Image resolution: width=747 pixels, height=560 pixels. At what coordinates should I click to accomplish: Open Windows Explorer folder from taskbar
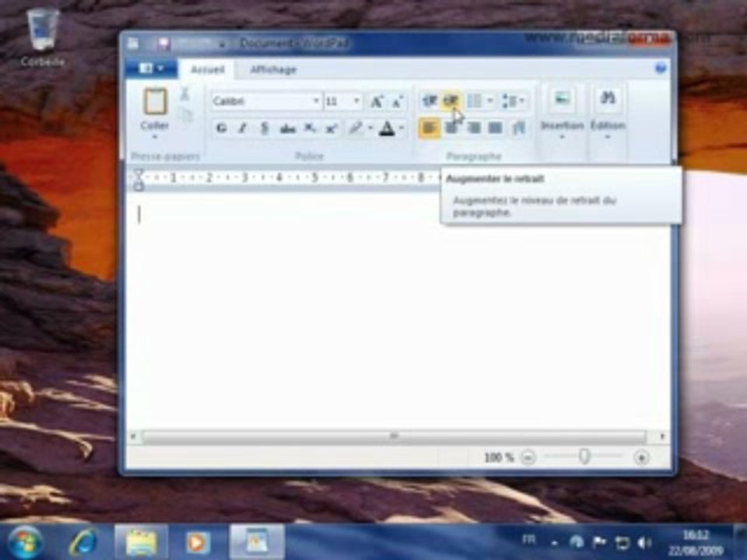pos(141,542)
